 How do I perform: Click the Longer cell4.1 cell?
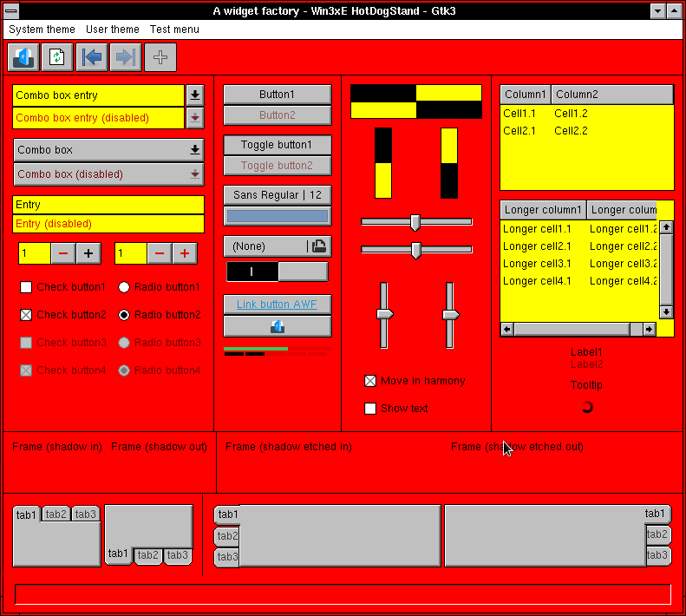537,281
